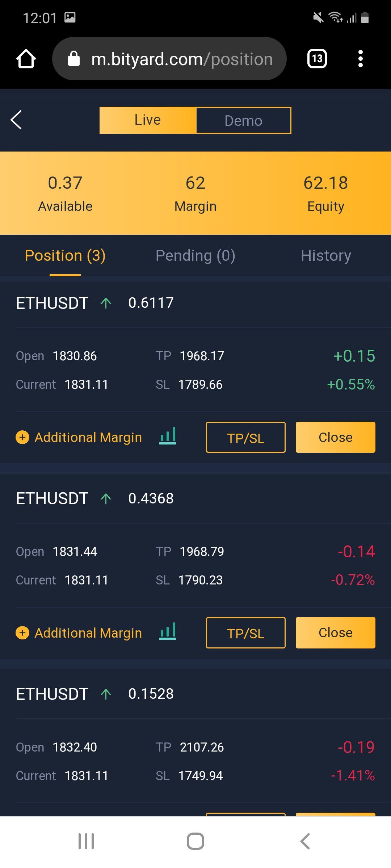
Task: Select the Position (3) tab
Action: (65, 256)
